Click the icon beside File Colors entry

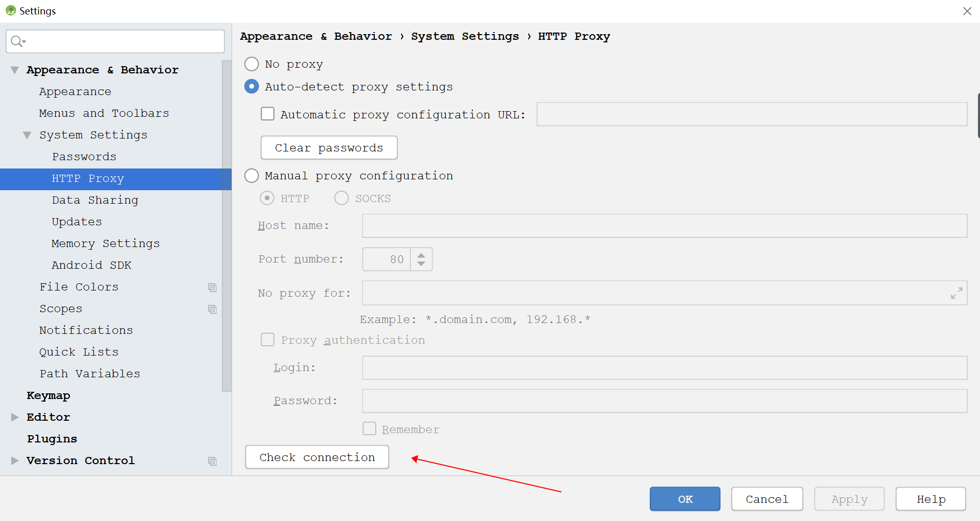[x=212, y=287]
